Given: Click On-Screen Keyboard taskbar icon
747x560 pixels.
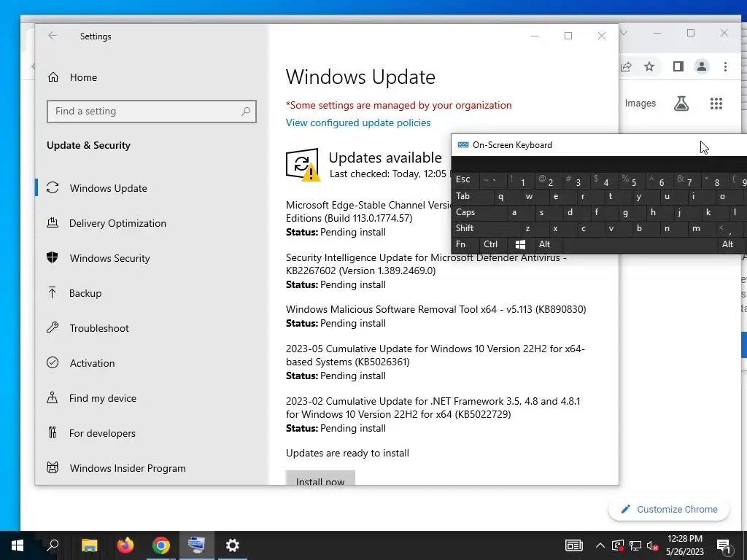Looking at the screenshot, I should pos(196,545).
